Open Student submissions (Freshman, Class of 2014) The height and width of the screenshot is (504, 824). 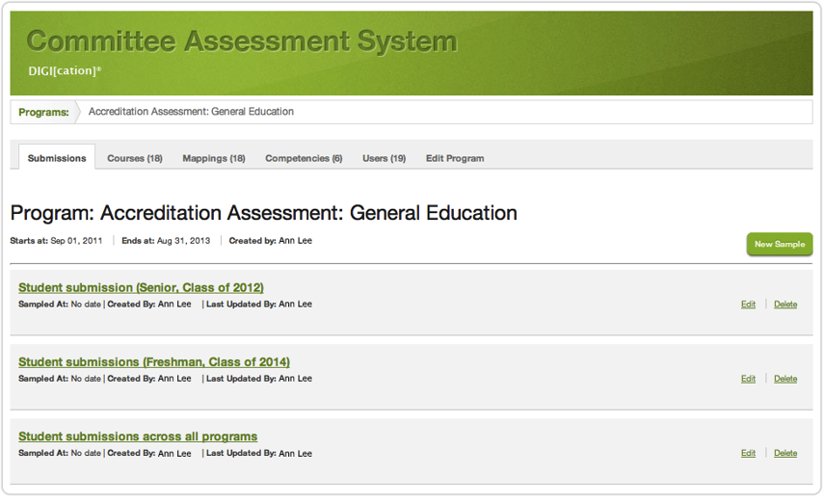pyautogui.click(x=154, y=362)
